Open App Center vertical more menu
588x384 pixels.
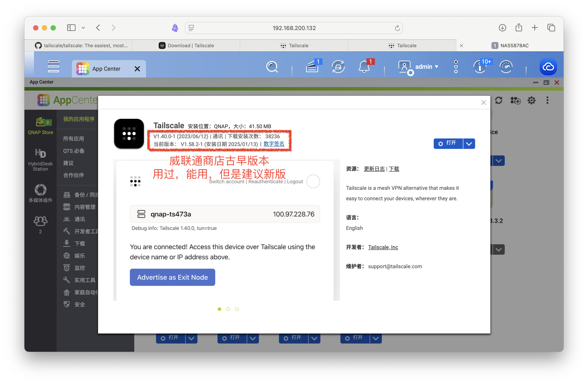(547, 100)
